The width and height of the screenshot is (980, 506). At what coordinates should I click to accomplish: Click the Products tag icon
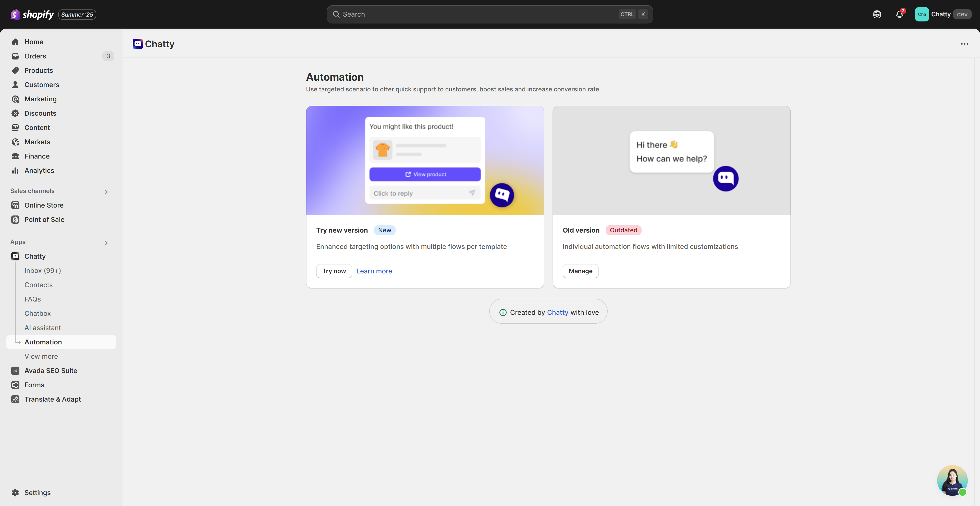point(15,70)
